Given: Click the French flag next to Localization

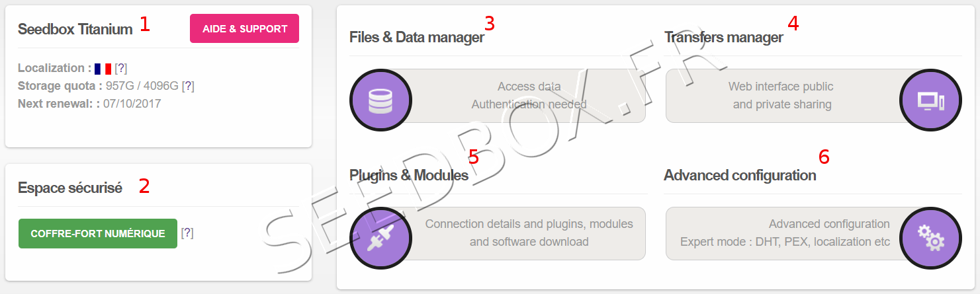Looking at the screenshot, I should tap(103, 68).
